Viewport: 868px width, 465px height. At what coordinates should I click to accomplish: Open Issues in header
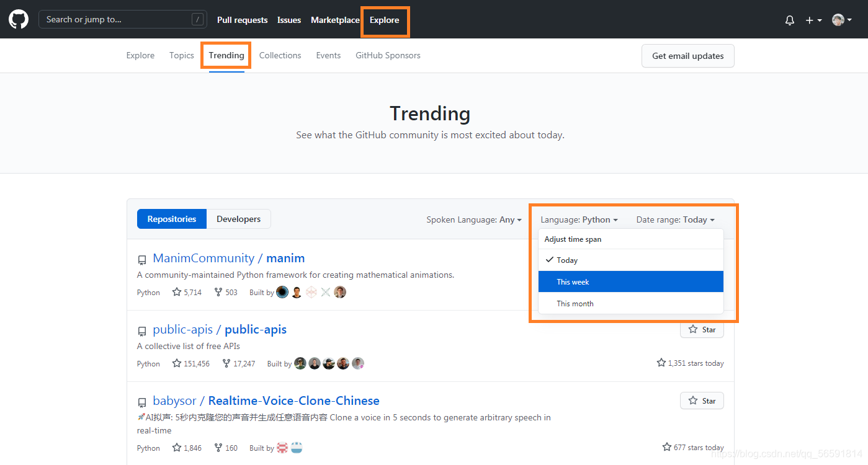pos(289,20)
